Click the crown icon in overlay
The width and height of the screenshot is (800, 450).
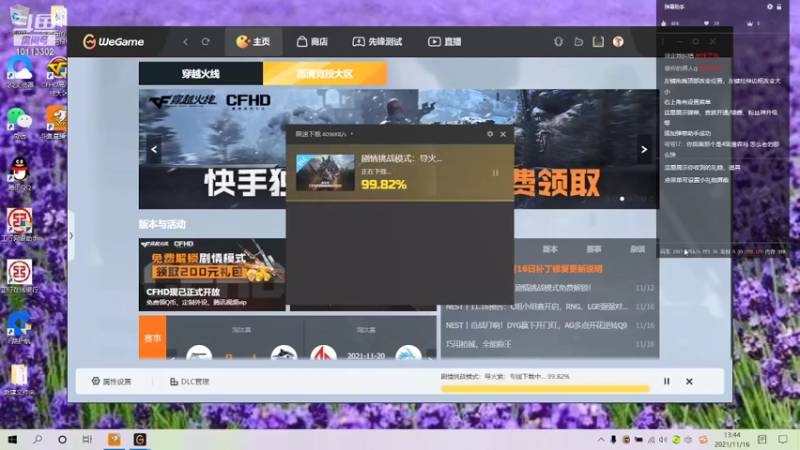(749, 23)
